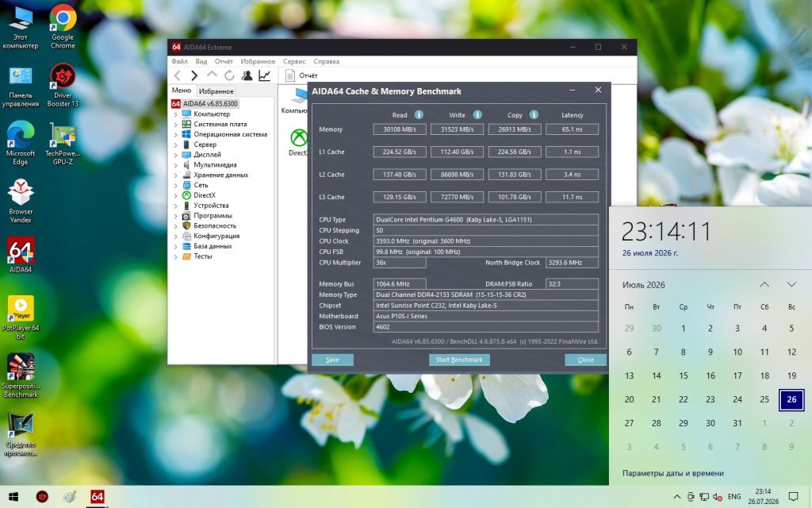Select the DirectX tree item
The height and width of the screenshot is (508, 812).
(204, 195)
